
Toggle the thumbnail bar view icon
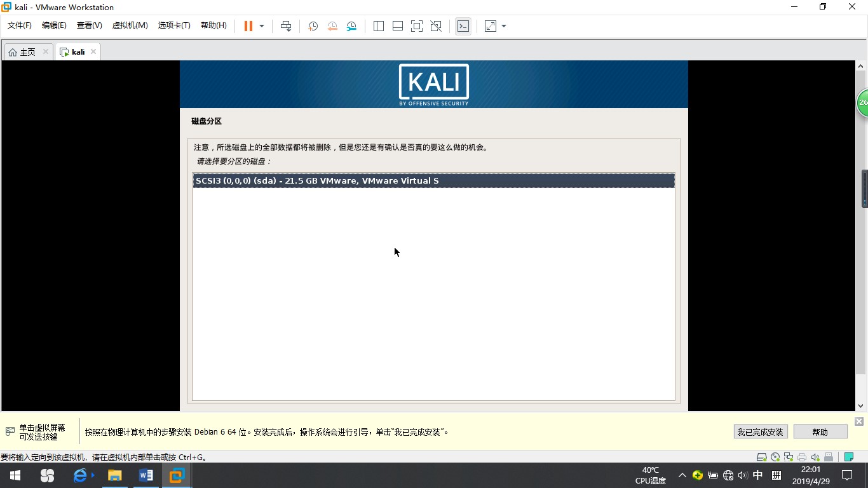point(398,26)
